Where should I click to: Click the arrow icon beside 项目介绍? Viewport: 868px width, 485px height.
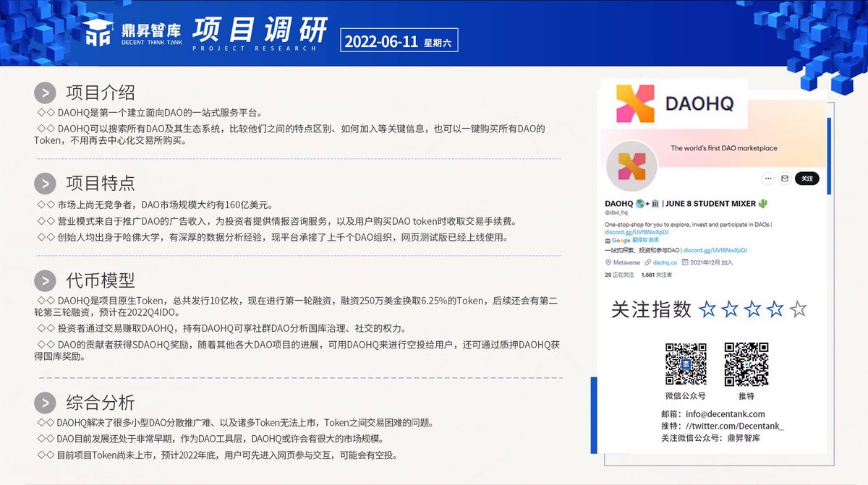pyautogui.click(x=45, y=93)
